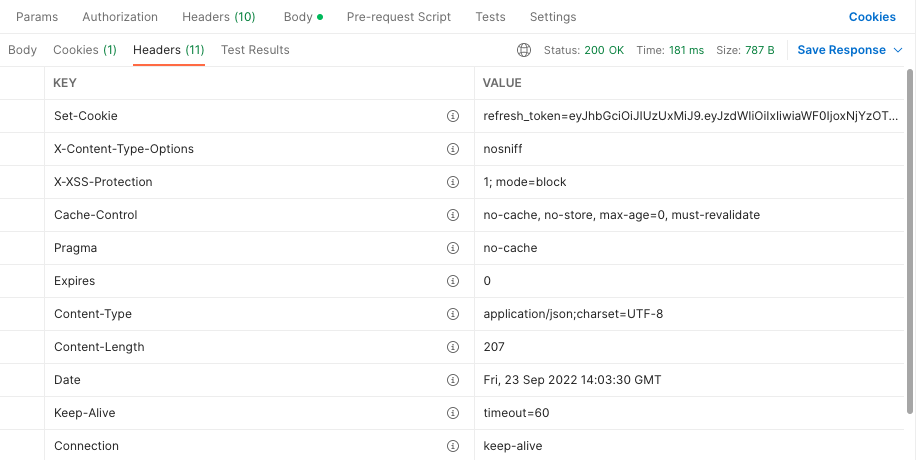Click info icon for Keep-Alive header
Screen dimensions: 920x460
[452, 413]
